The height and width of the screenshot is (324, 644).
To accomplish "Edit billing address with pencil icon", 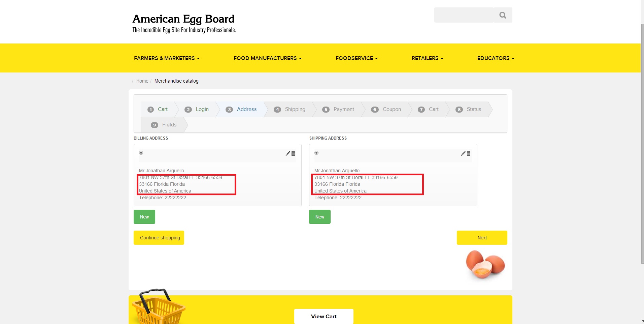I will tap(288, 153).
